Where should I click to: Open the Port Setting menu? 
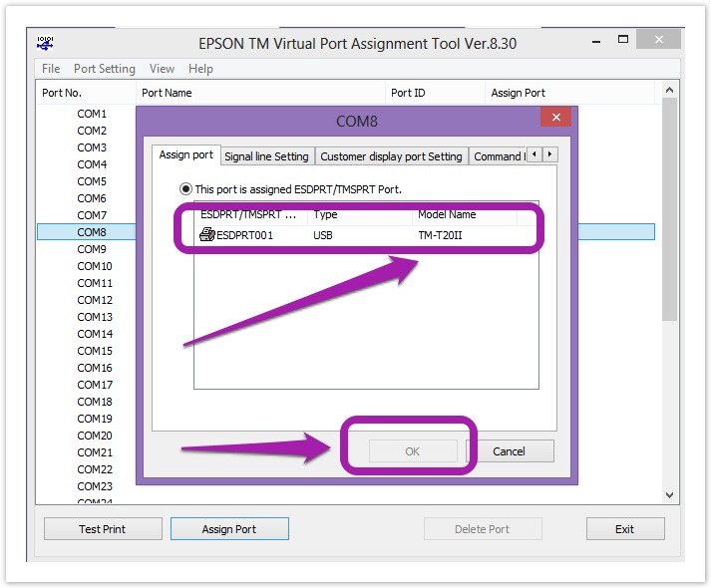104,69
